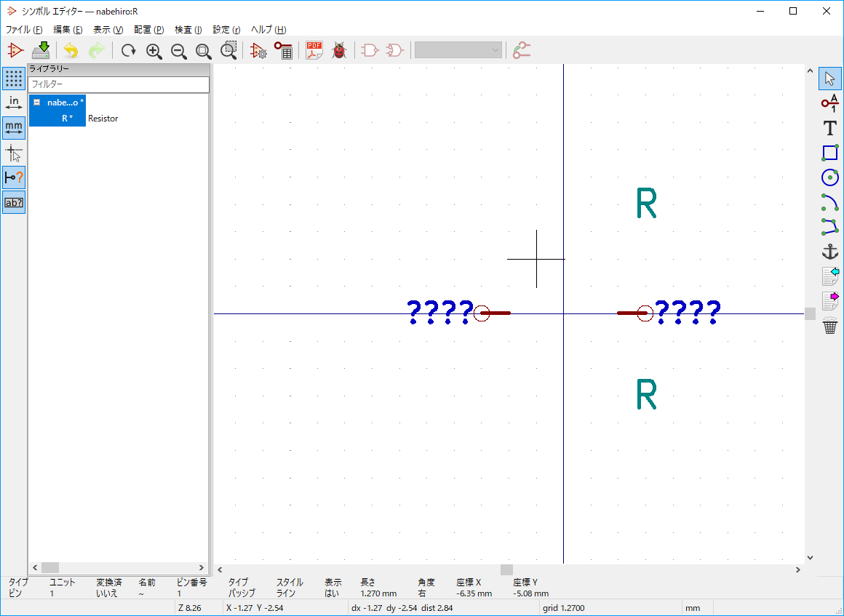Activate zoom to selection tool
Screen dimensions: 844x616
tap(228, 51)
